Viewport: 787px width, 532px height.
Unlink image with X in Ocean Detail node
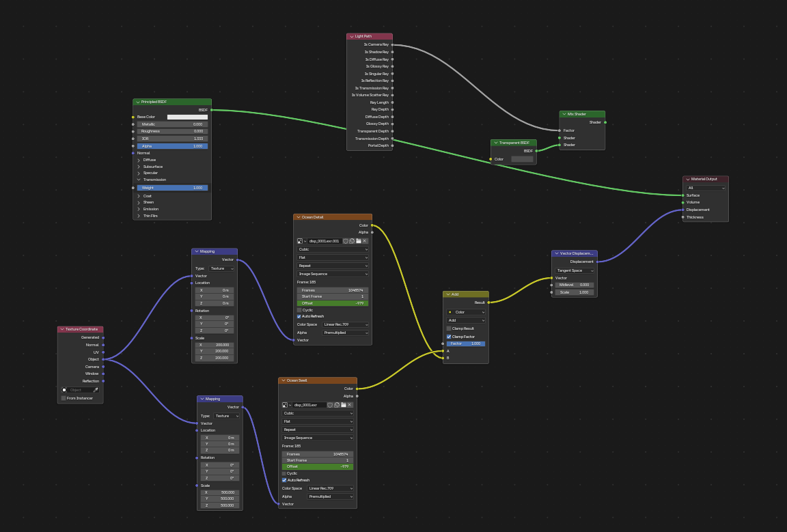pos(365,241)
